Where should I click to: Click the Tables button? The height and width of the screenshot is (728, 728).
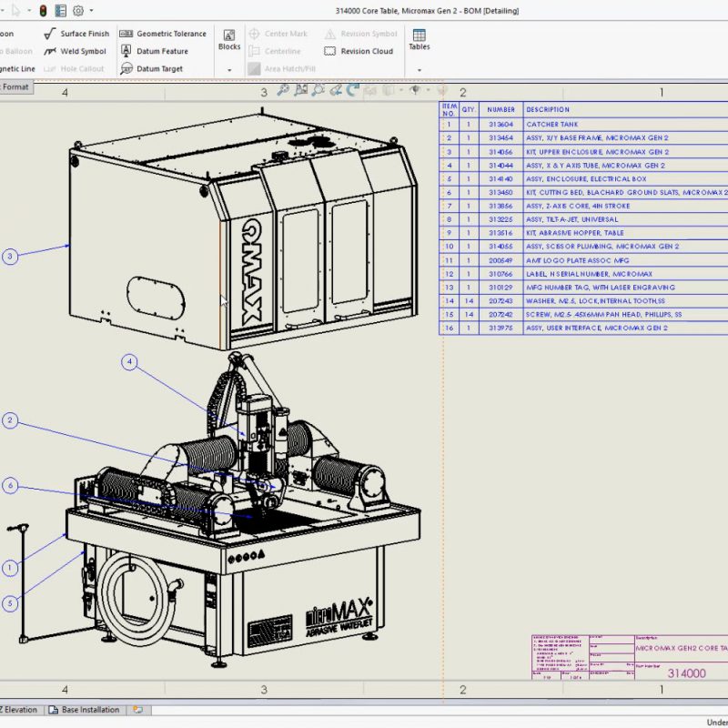pos(420,40)
